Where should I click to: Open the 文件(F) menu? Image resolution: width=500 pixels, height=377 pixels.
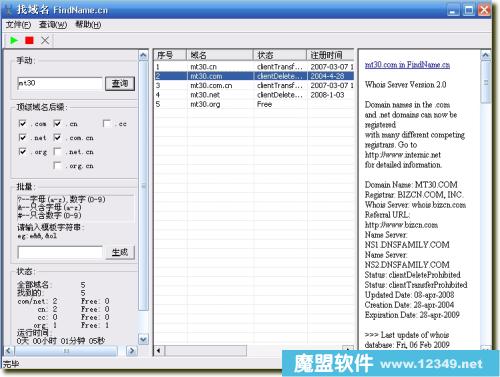click(x=18, y=25)
